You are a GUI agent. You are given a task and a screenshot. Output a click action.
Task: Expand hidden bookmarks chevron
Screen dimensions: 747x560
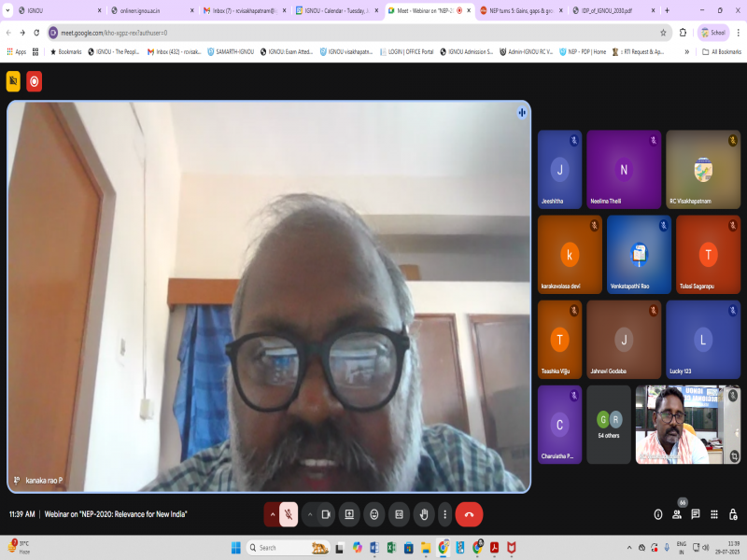pos(687,52)
